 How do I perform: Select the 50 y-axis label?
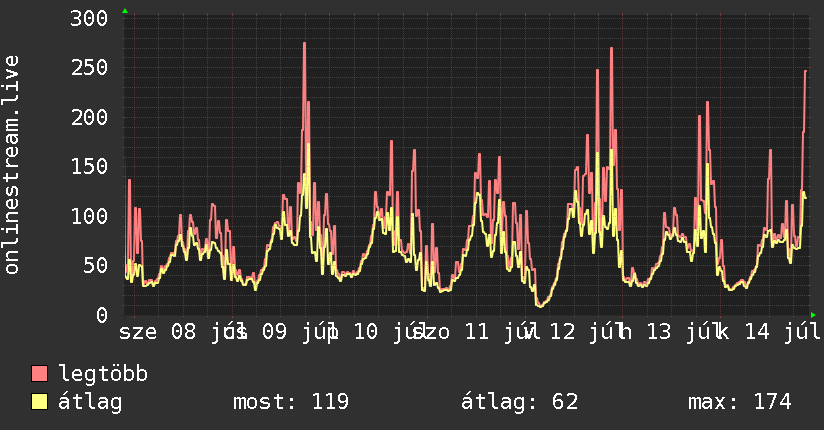click(x=96, y=265)
